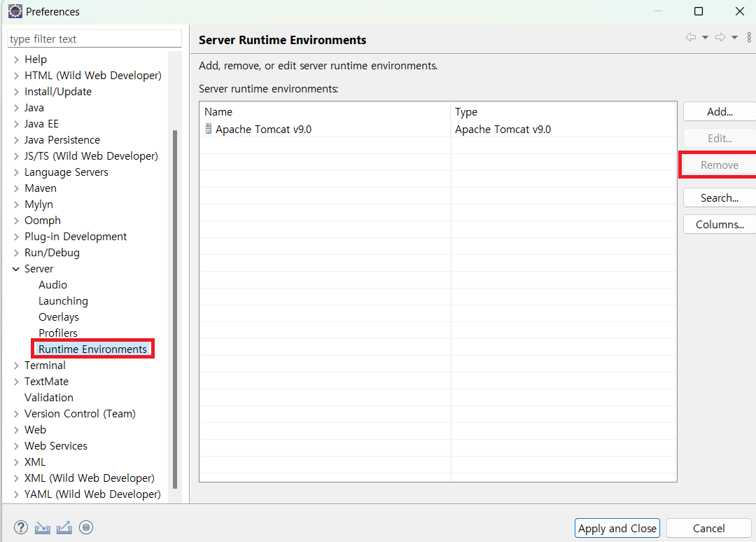This screenshot has width=756, height=542.
Task: Click the Cancel button
Action: [708, 528]
